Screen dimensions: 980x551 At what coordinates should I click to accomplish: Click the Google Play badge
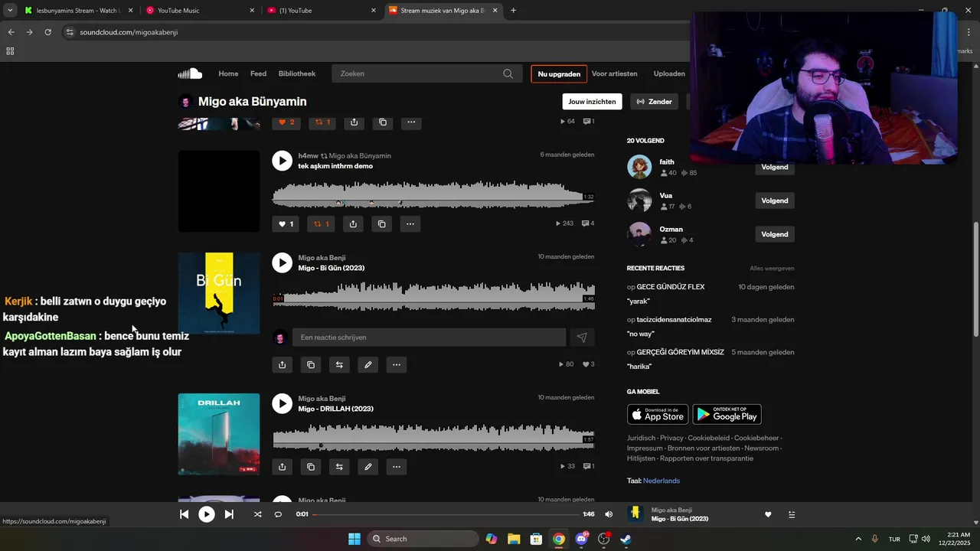[727, 415]
